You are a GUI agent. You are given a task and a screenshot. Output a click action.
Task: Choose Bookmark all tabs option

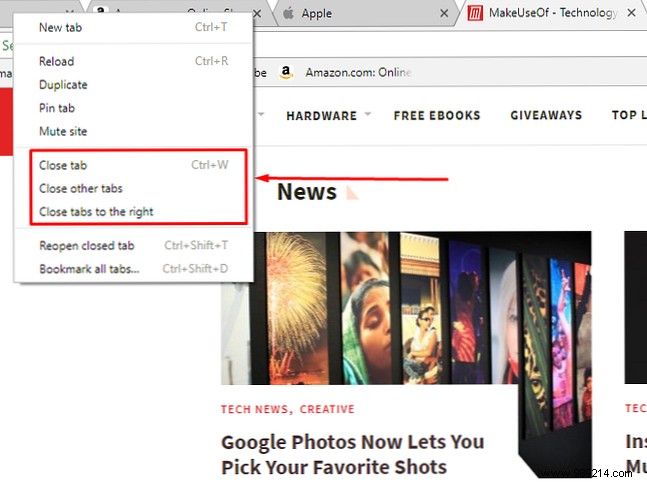click(89, 268)
